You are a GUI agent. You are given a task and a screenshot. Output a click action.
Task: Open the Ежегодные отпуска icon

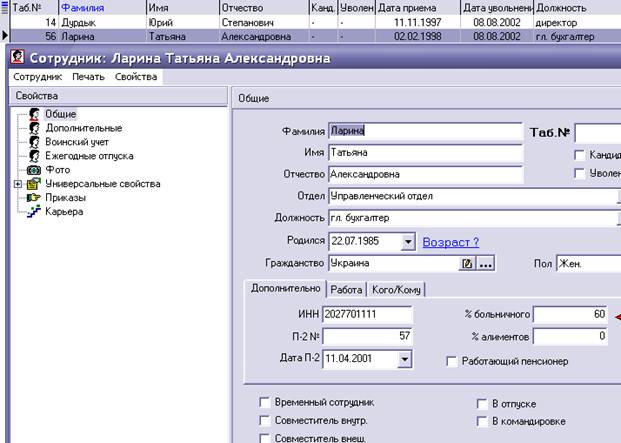coord(34,156)
